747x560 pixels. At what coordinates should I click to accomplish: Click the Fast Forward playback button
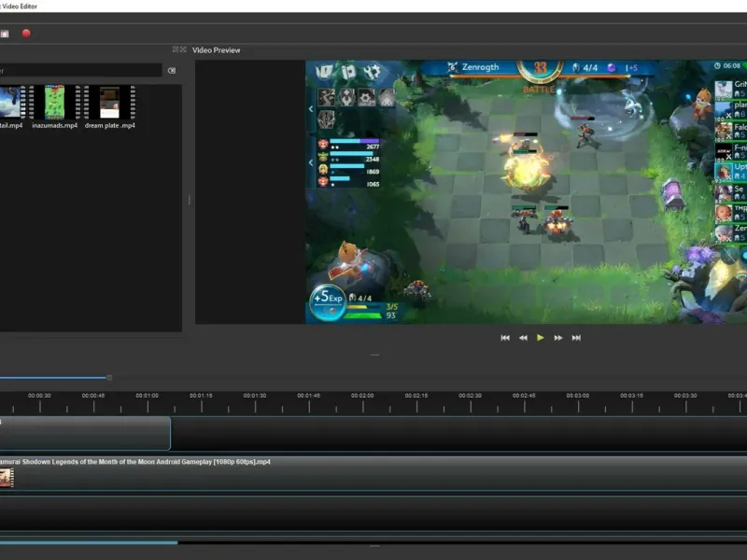[558, 338]
